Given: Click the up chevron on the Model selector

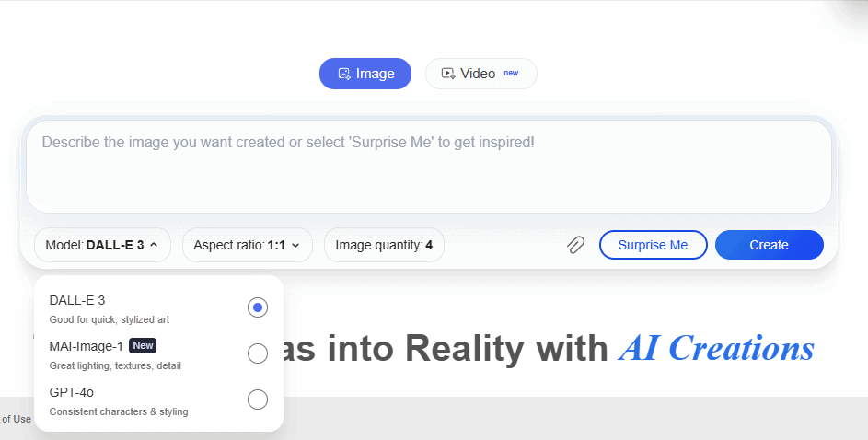Looking at the screenshot, I should click(x=154, y=245).
